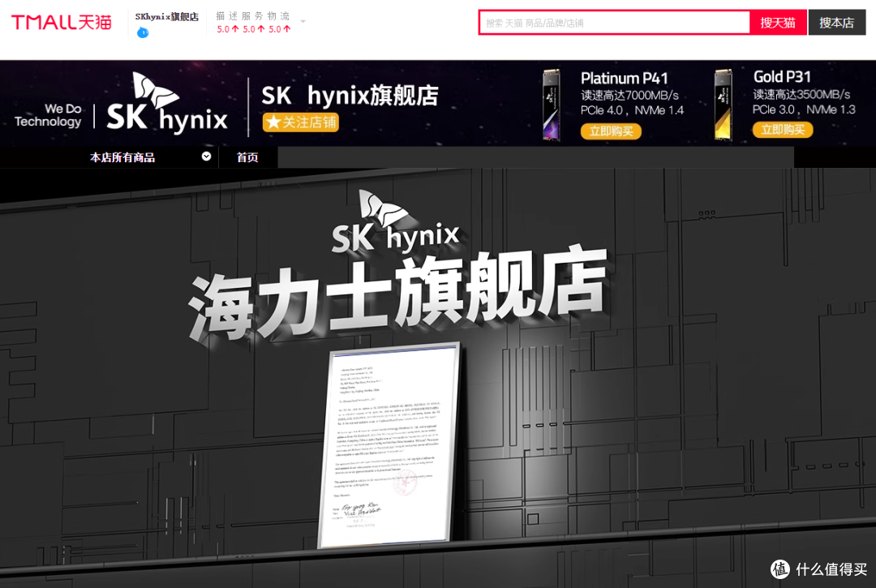Click the Platinum P41 SSD product image

click(551, 105)
